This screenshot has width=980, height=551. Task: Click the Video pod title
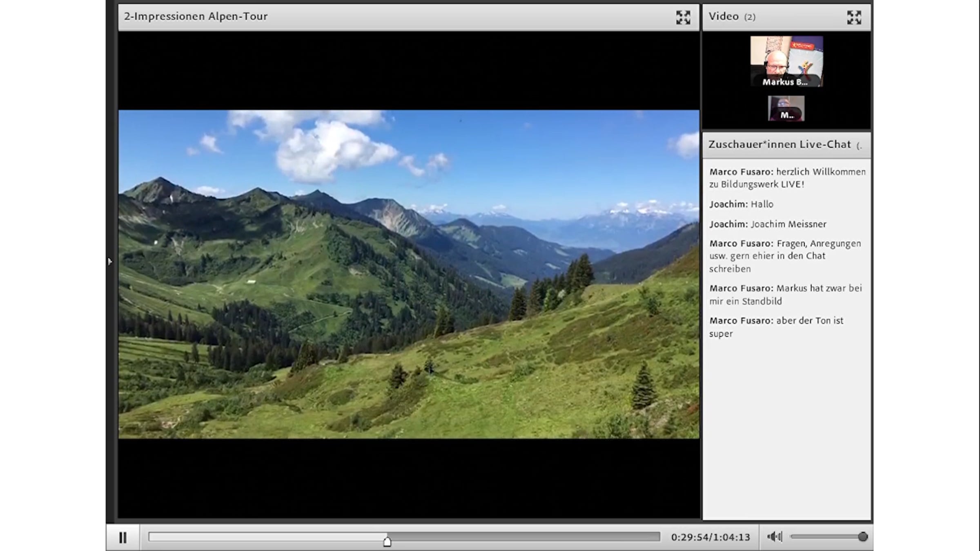point(724,16)
